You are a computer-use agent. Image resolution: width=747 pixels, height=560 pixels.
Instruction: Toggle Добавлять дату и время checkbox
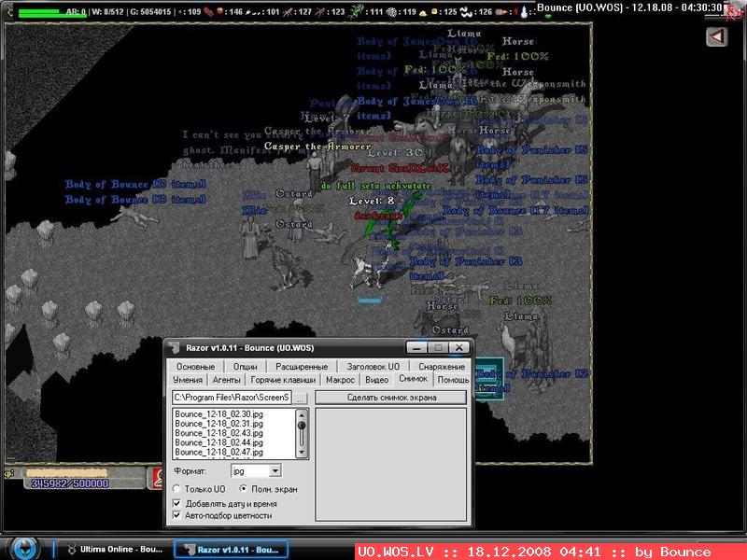pos(176,503)
